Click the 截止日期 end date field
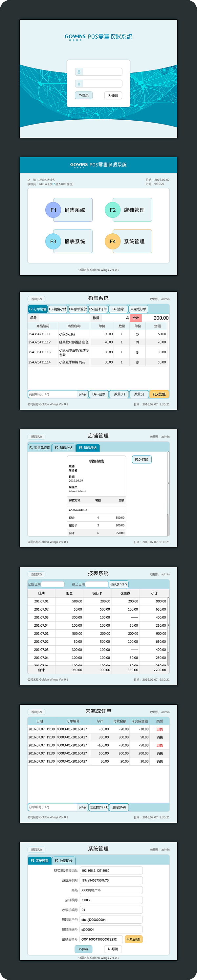The image size is (197, 980). pos(97,584)
